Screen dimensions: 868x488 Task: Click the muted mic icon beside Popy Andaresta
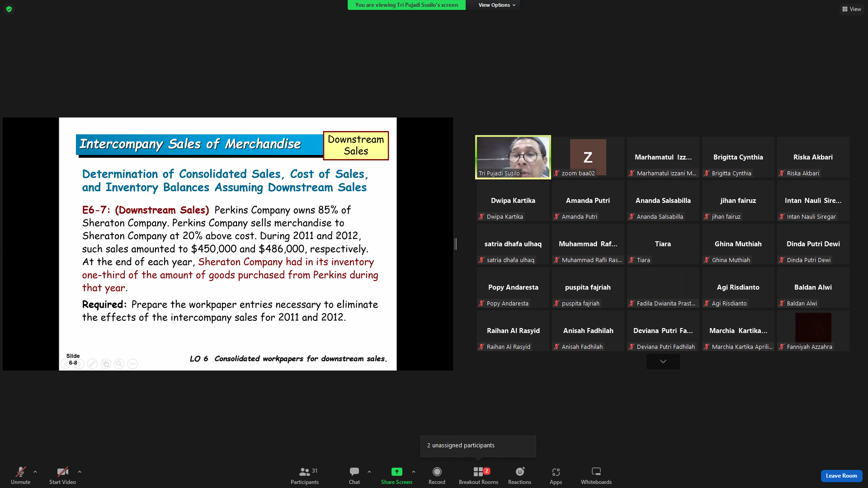[481, 304]
